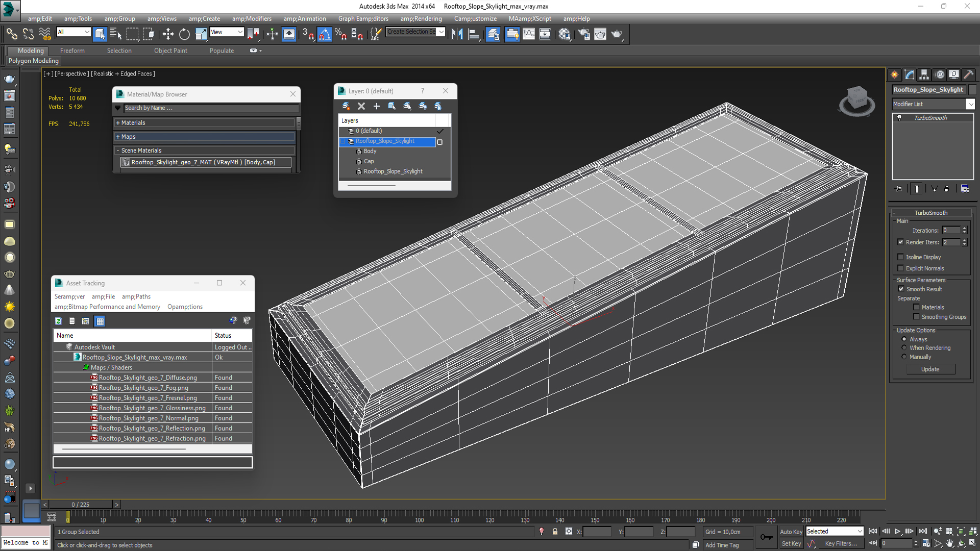Screen dimensions: 980x551
Task: Open reference coordinate View dropdown
Action: coord(227,32)
